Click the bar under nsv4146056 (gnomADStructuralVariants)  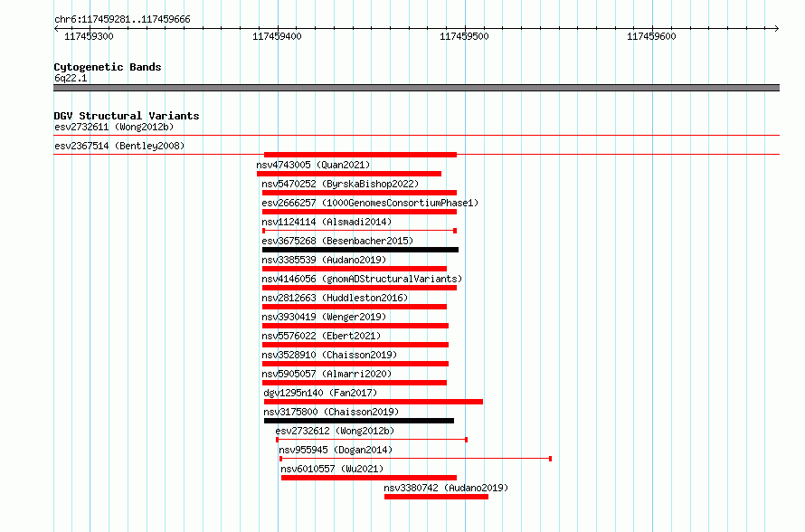tap(359, 288)
